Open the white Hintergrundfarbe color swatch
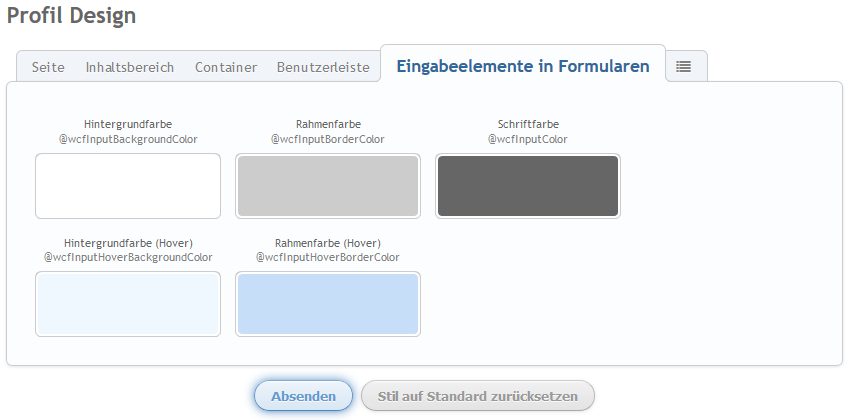The height and width of the screenshot is (420, 852). coord(128,186)
